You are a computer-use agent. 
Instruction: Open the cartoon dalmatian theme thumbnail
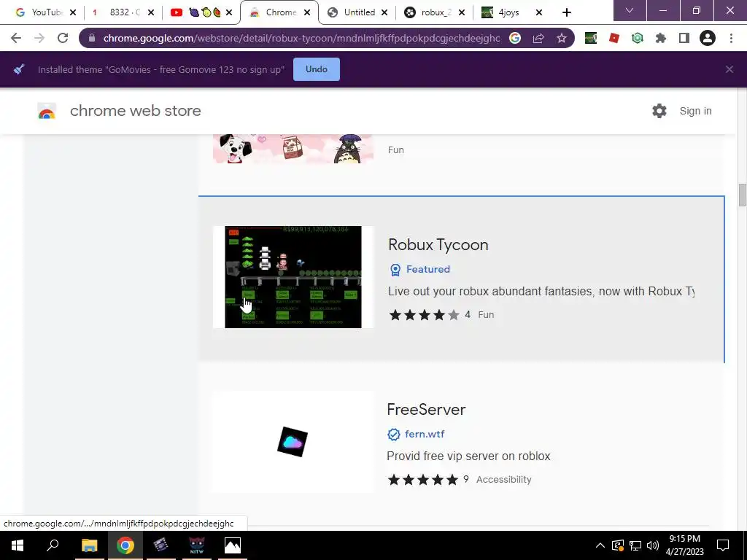(x=293, y=149)
